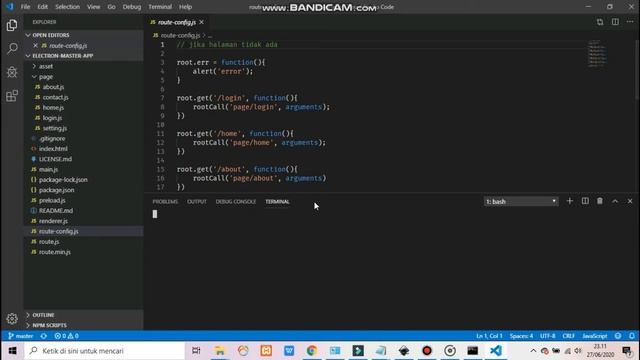Switch to the Debug Console tab
This screenshot has width=640, height=360.
pyautogui.click(x=236, y=202)
